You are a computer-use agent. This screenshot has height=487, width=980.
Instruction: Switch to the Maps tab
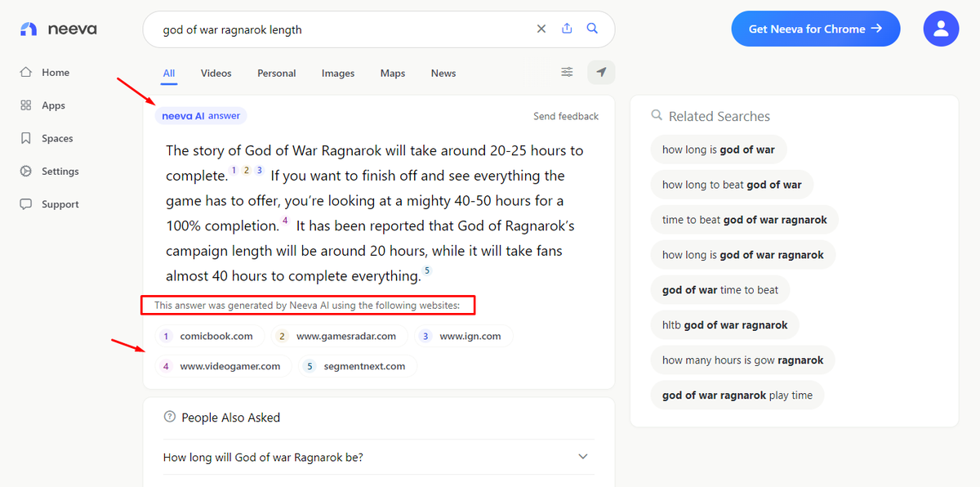coord(393,73)
